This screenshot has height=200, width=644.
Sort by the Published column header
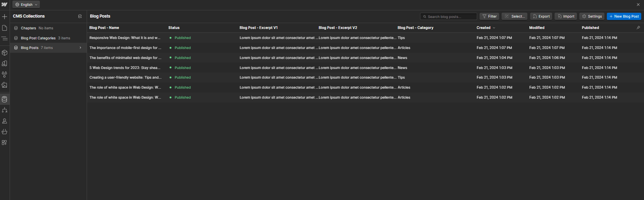tap(590, 28)
